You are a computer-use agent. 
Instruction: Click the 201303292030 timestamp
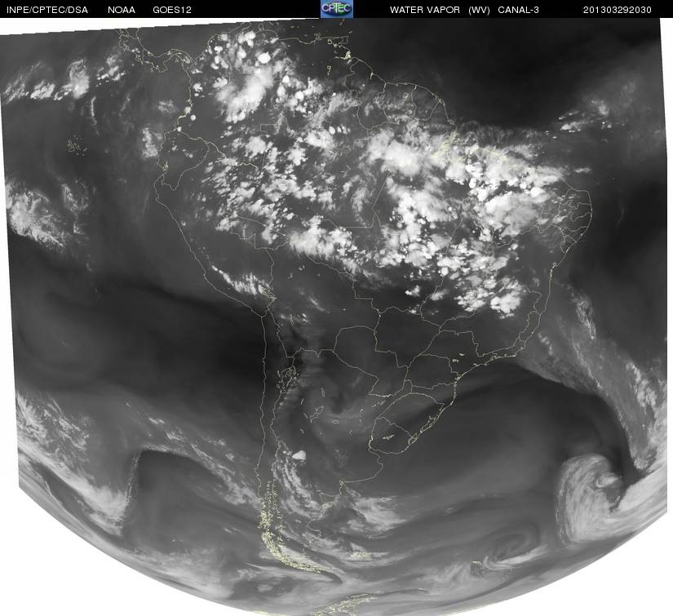(x=618, y=10)
